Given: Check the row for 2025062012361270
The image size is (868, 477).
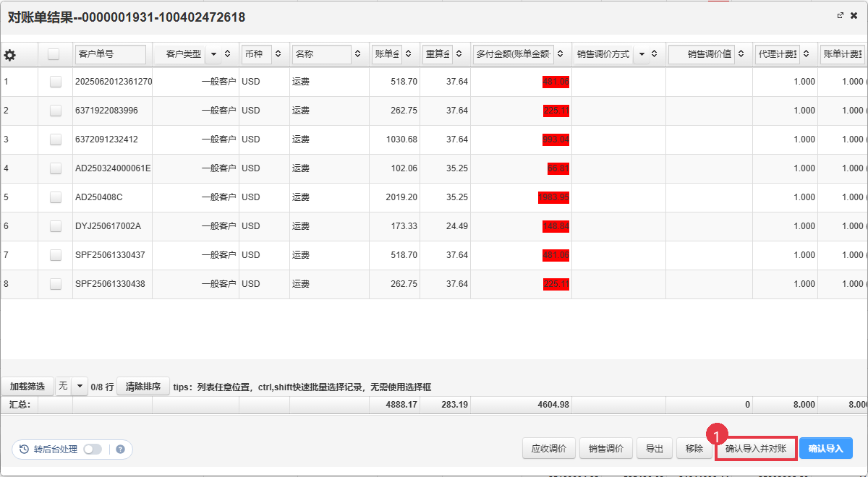Looking at the screenshot, I should pos(56,82).
